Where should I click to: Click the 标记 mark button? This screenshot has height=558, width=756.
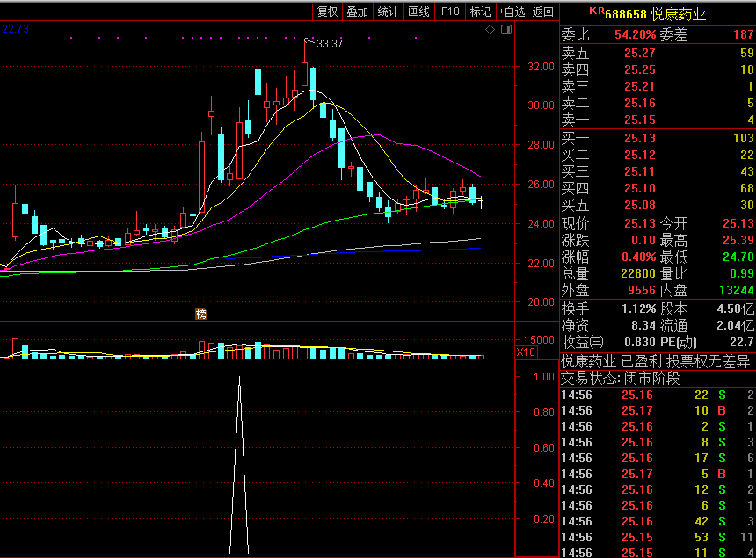tap(480, 11)
